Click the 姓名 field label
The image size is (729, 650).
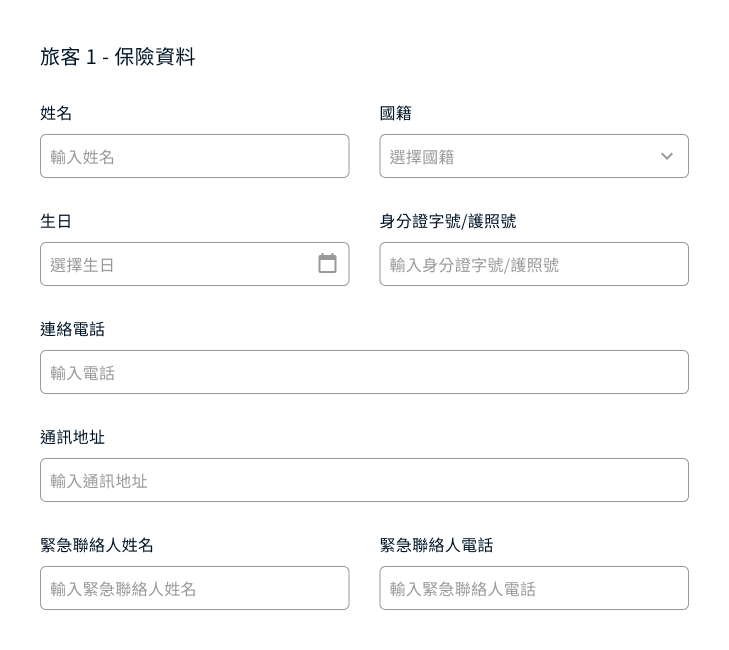pyautogui.click(x=56, y=113)
